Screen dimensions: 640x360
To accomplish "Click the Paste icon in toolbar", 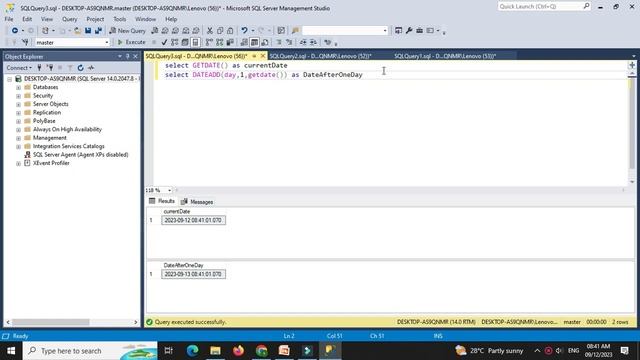I will click(x=230, y=31).
